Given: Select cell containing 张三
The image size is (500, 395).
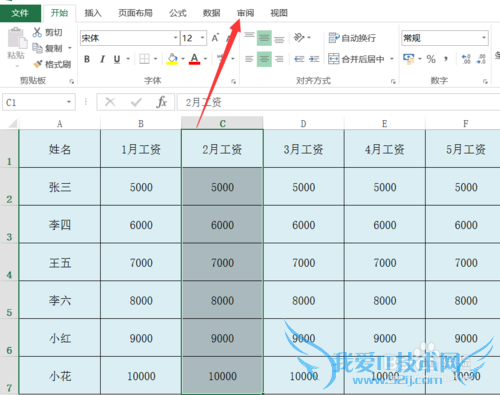Looking at the screenshot, I should [x=60, y=187].
